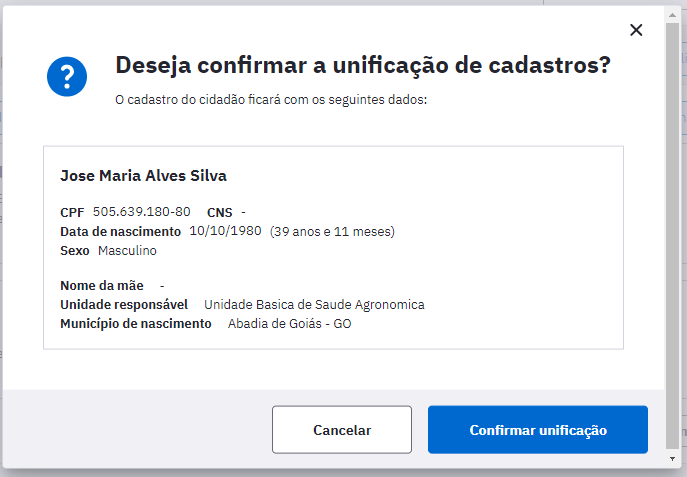Image resolution: width=687 pixels, height=477 pixels.
Task: Click the blue question mark icon
Action: (67, 77)
